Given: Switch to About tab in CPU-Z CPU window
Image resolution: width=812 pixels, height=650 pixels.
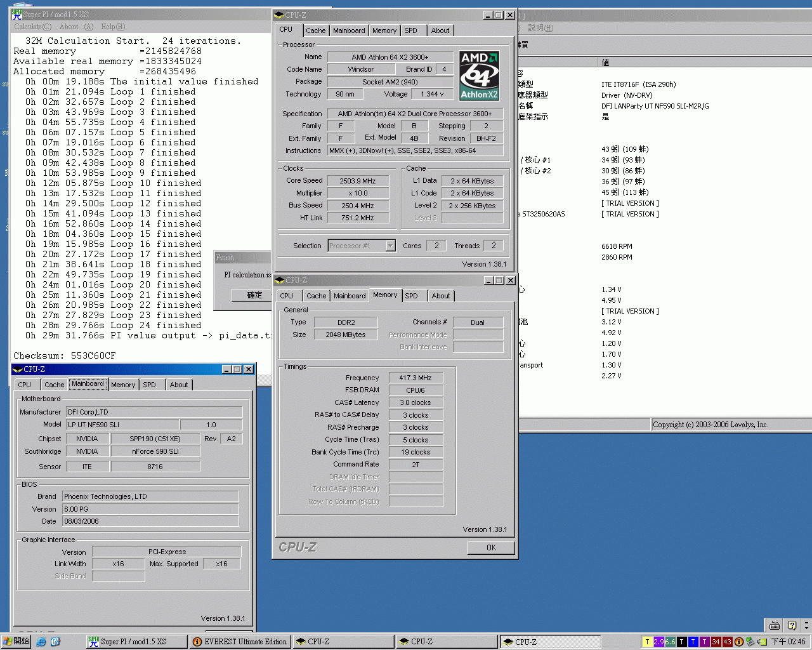Looking at the screenshot, I should tap(440, 30).
